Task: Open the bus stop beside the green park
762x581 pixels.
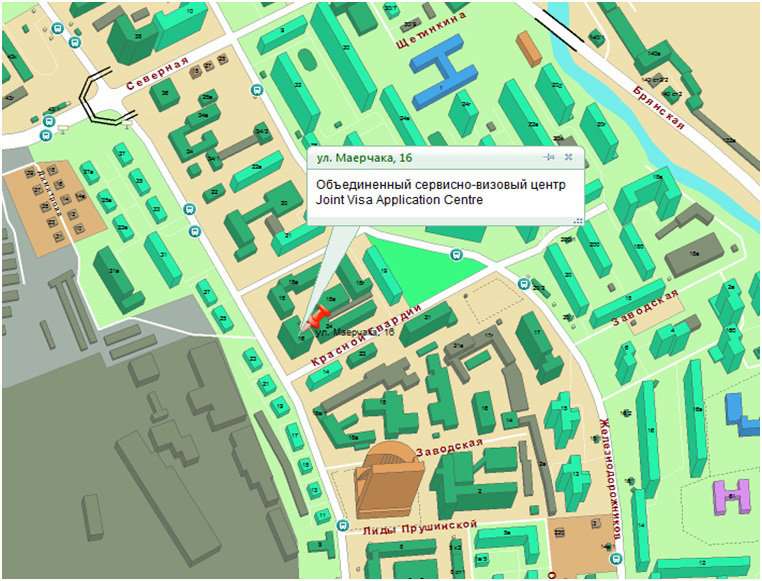Action: pos(456,254)
